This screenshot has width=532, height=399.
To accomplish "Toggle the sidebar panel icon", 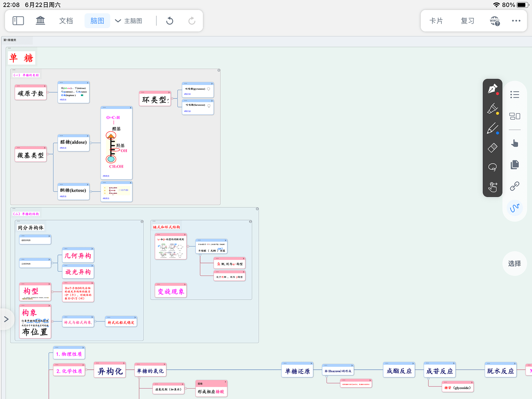I will pyautogui.click(x=18, y=21).
